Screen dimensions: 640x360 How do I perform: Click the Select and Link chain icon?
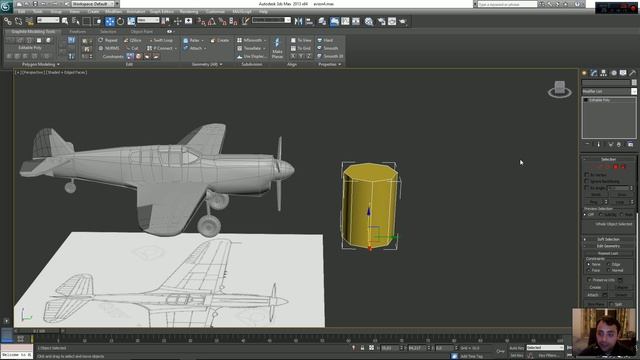coord(8,21)
